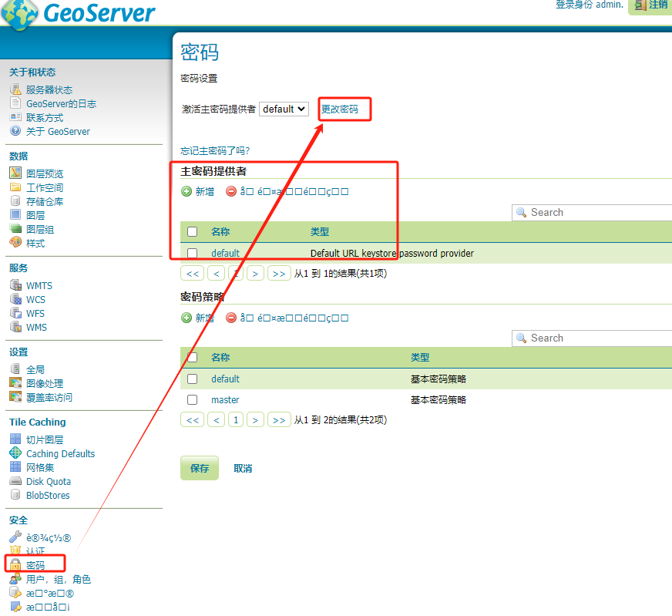Click the 更改密码 link
This screenshot has width=672, height=616.
pyautogui.click(x=340, y=109)
